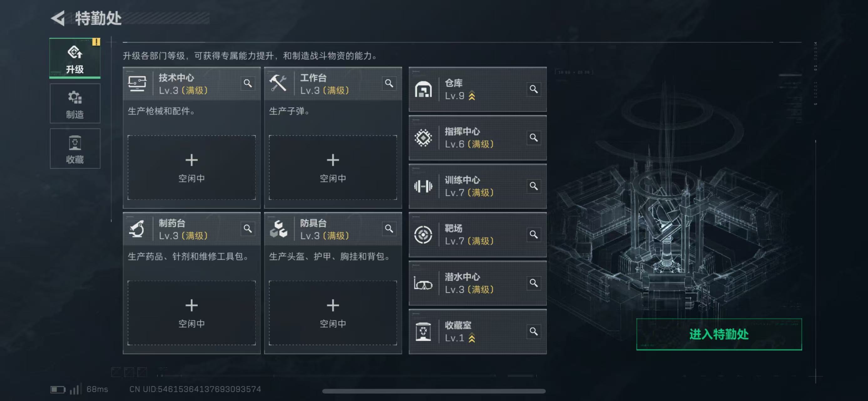The height and width of the screenshot is (401, 868).
Task: Inspect 仓库 with its magnifier icon
Action: tap(534, 89)
